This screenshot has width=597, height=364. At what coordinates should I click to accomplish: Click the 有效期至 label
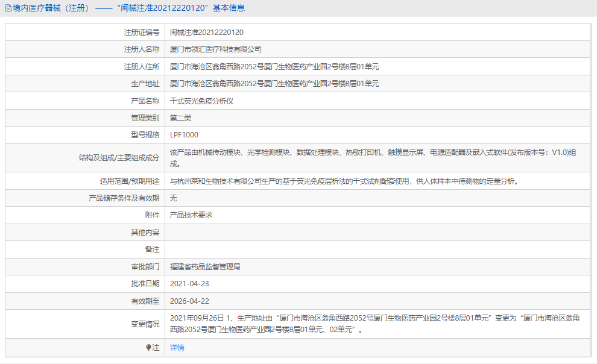(145, 301)
